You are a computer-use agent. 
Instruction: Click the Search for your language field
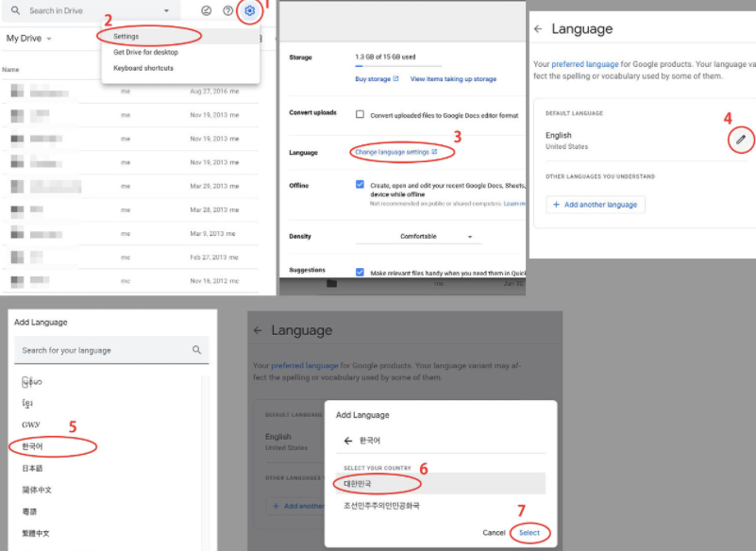(111, 350)
